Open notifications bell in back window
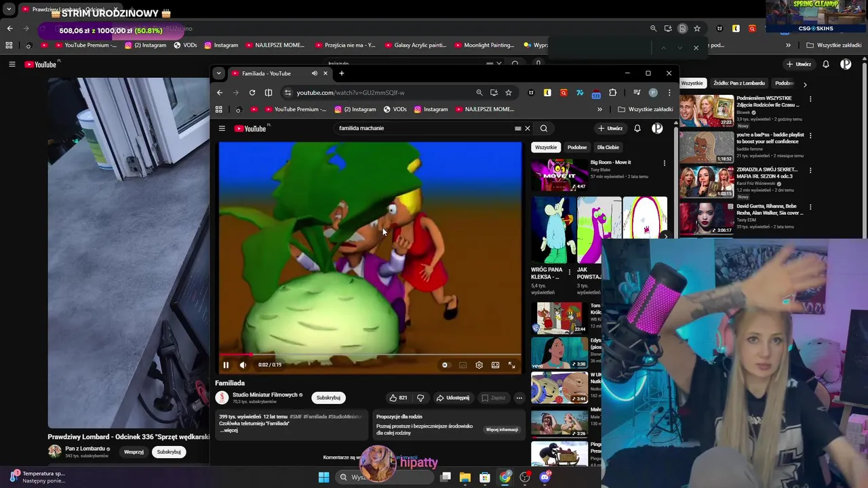868x488 pixels. 826,64
